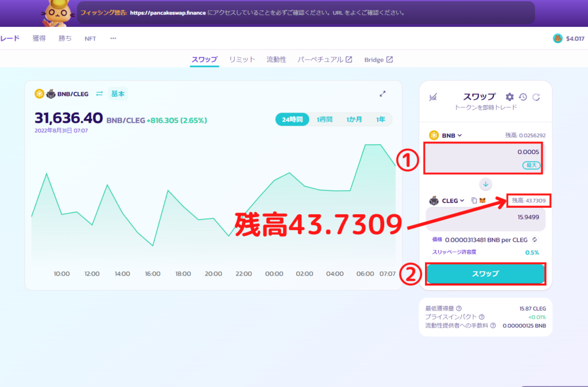Open the NFT menu
The image size is (588, 387).
(x=90, y=38)
